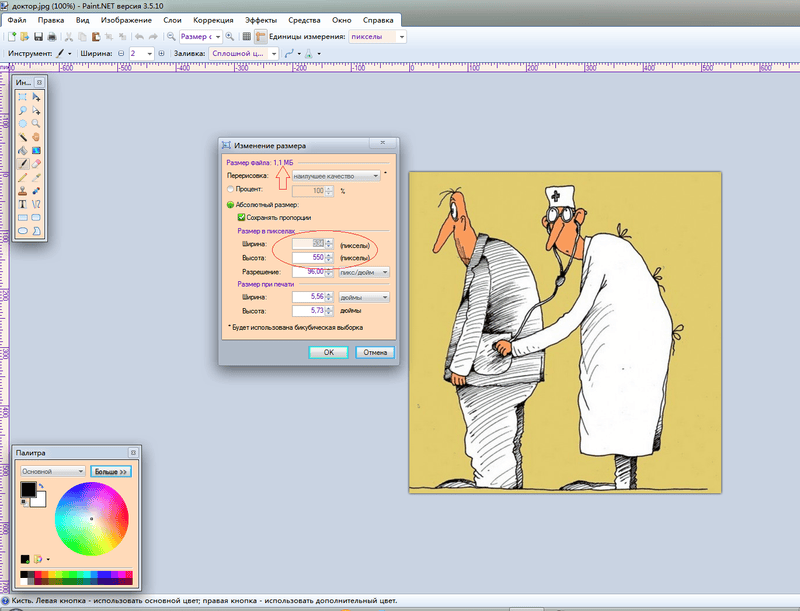Viewport: 800px width, 611px height.
Task: Select the Процент radio button
Action: pyautogui.click(x=232, y=189)
